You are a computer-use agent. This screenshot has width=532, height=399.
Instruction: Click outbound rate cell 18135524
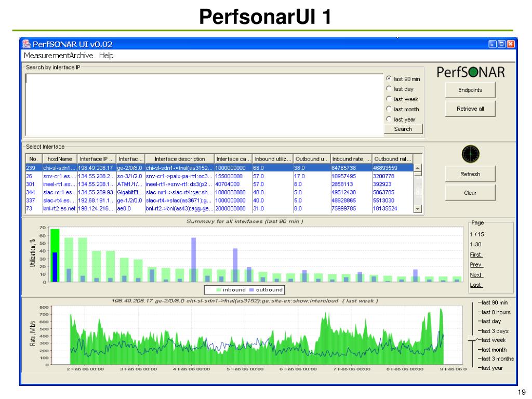coord(393,209)
